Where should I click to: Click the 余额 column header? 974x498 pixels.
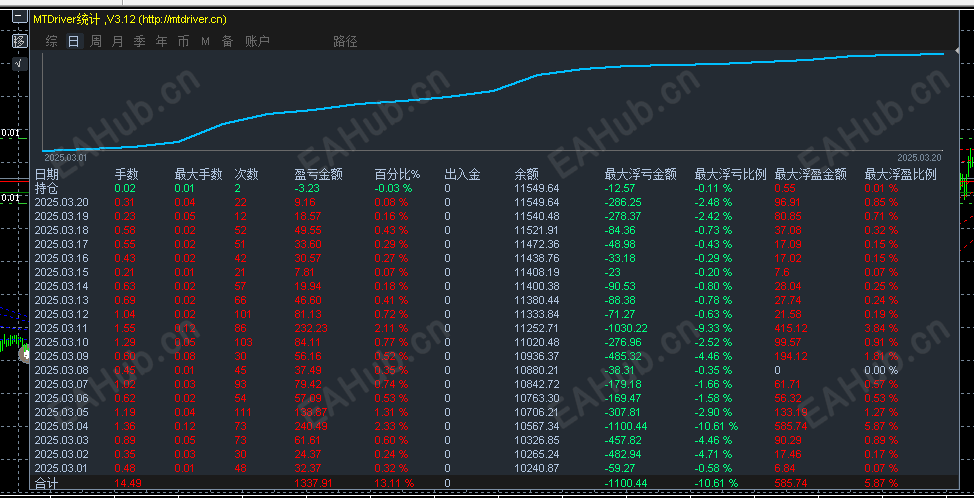click(x=527, y=174)
